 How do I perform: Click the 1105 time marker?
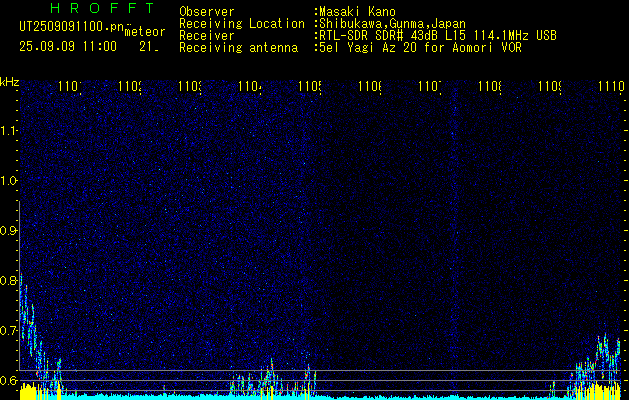[310, 86]
